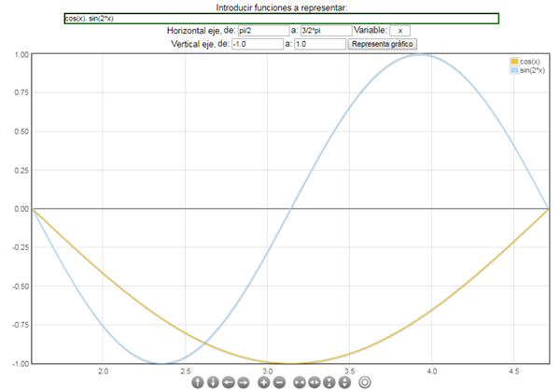Click the y-axis tick label 0.00
The width and height of the screenshot is (560, 392).
click(21, 209)
